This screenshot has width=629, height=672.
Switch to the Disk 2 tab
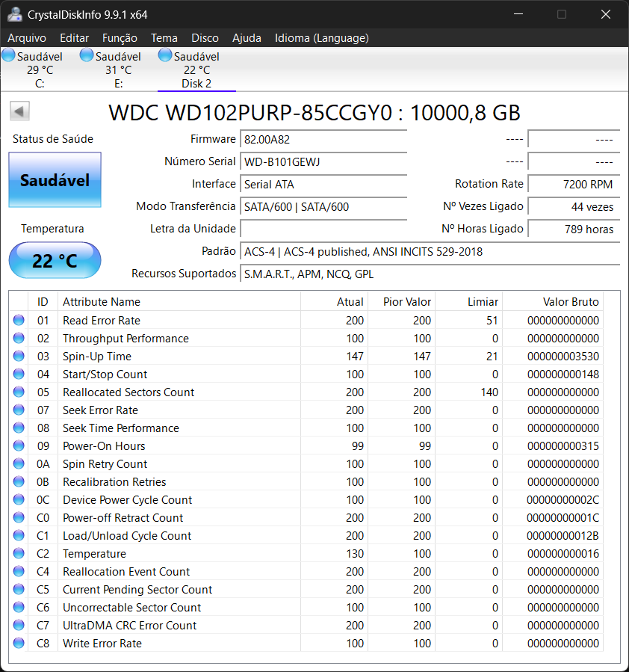(196, 70)
